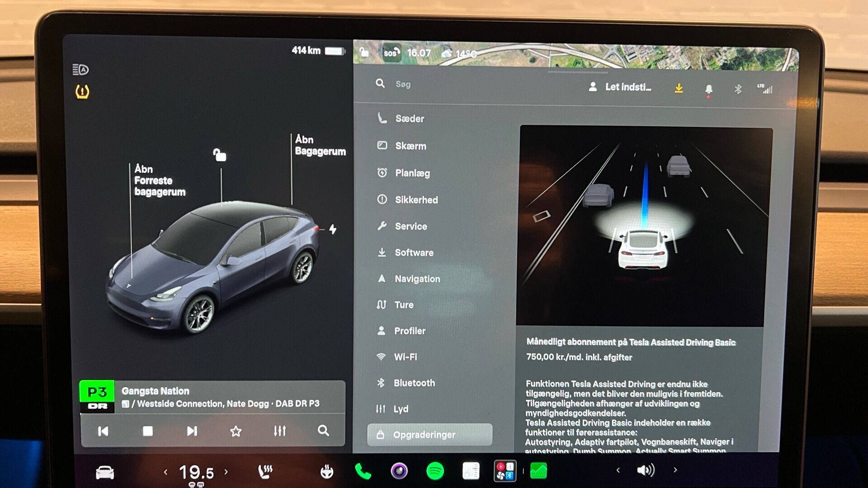
Task: Click the charge port lightning icon
Action: pos(333,230)
